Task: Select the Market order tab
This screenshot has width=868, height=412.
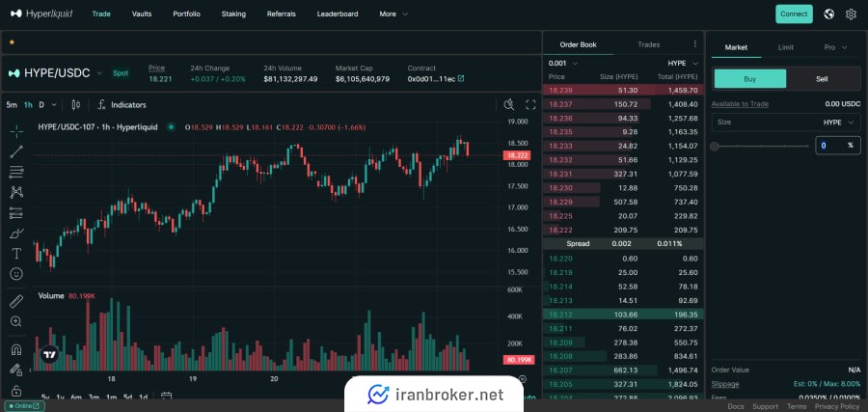Action: pos(736,47)
